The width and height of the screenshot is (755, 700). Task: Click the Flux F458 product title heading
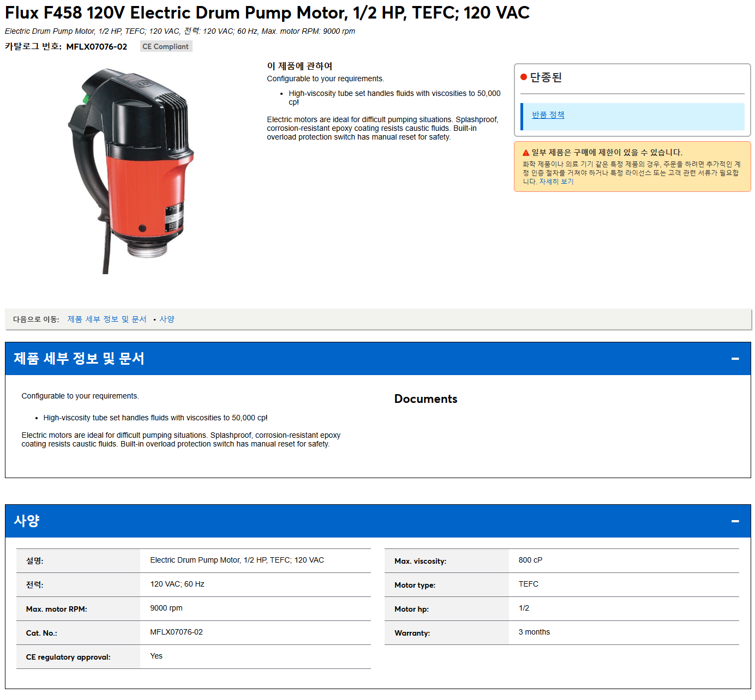(x=267, y=13)
